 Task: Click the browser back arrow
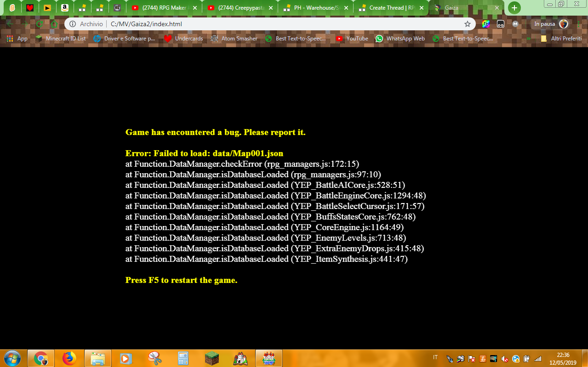(x=10, y=24)
